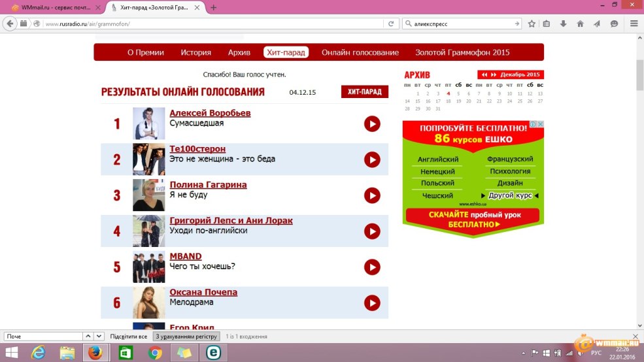This screenshot has width=644, height=362.
Task: Open a new browser tab
Action: pos(213,7)
